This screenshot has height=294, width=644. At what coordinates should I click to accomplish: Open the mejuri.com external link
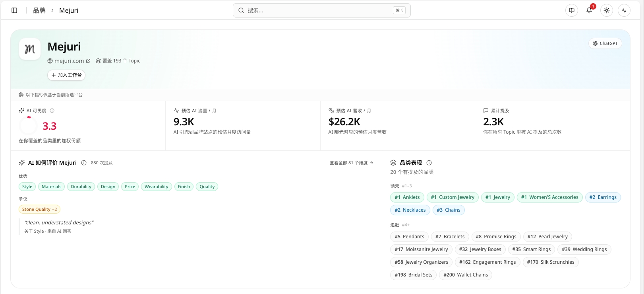pyautogui.click(x=69, y=61)
